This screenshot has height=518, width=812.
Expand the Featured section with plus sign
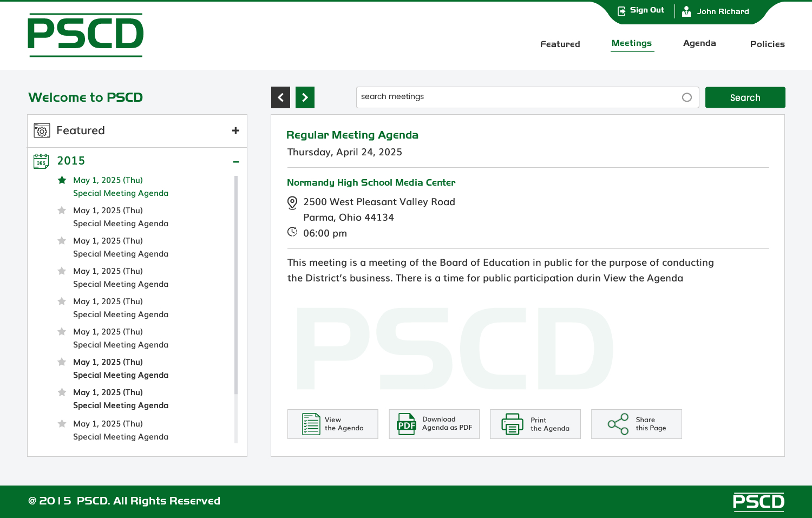click(235, 130)
